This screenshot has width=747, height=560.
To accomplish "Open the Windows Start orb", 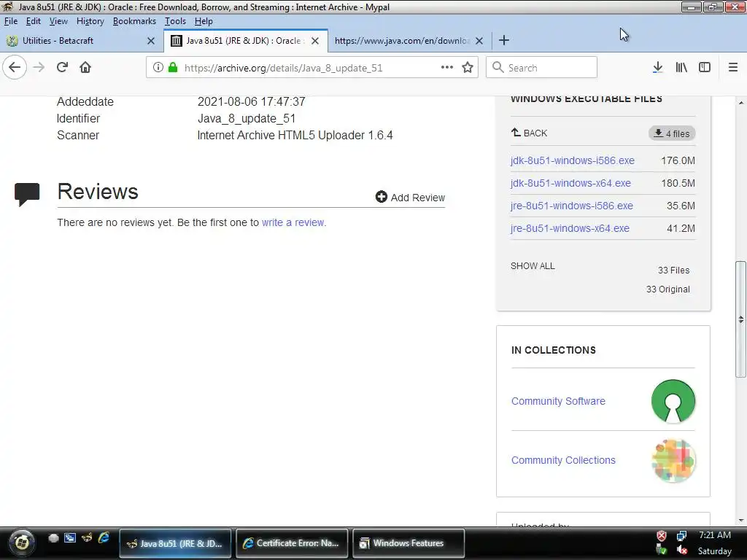I will click(x=22, y=542).
